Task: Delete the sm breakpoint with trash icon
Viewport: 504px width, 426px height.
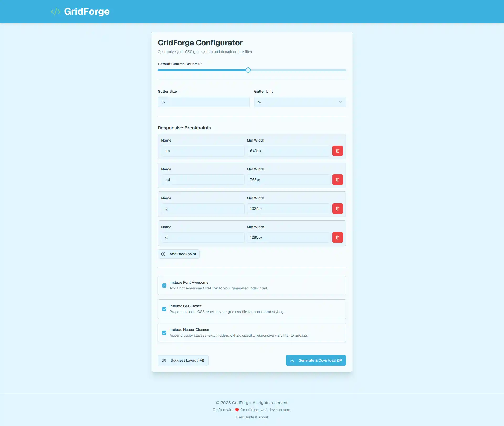Action: [337, 151]
